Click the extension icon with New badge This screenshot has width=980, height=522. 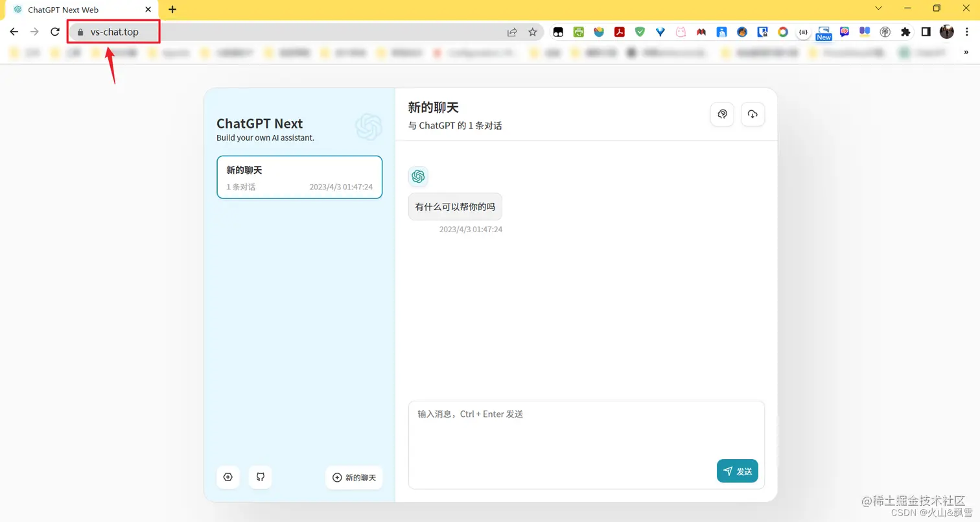click(824, 33)
